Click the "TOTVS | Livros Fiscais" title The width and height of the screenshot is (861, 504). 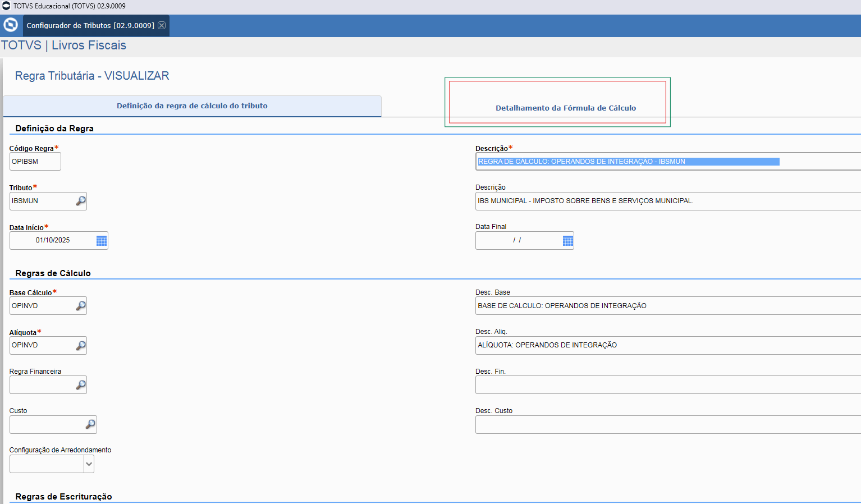tap(63, 45)
